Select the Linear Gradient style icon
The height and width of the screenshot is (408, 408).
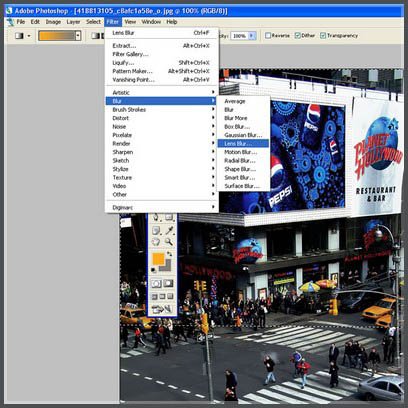[x=96, y=36]
